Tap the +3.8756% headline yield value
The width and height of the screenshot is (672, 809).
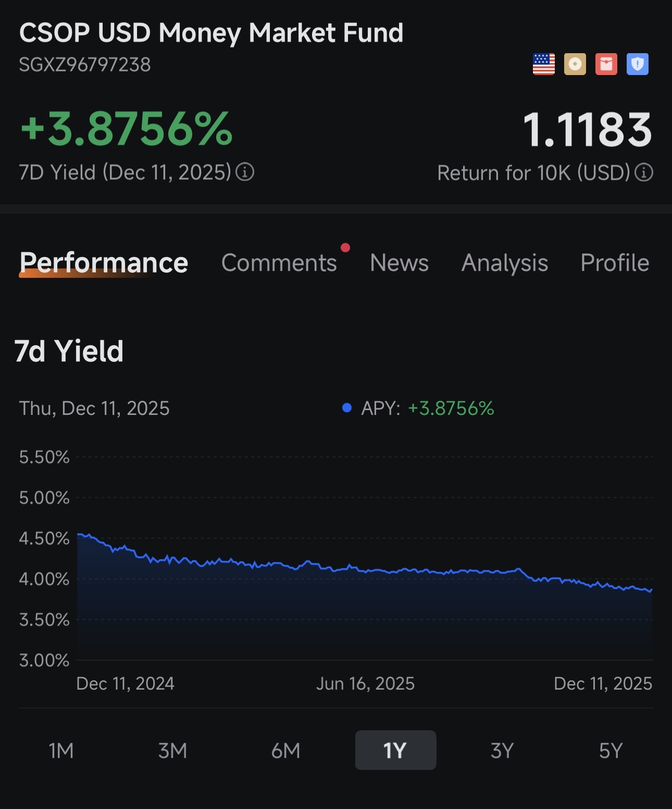pyautogui.click(x=127, y=129)
